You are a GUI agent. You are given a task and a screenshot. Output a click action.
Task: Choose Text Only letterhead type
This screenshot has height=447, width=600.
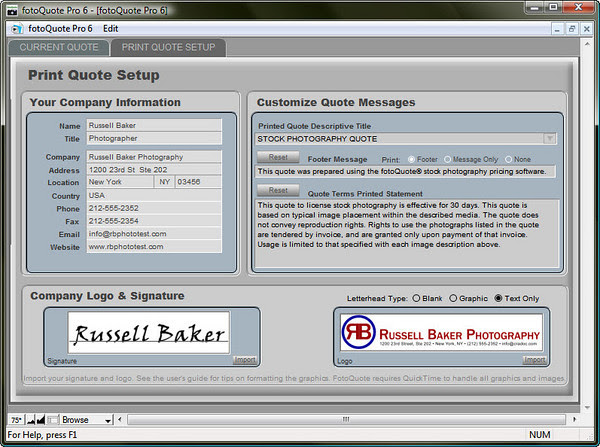click(498, 298)
